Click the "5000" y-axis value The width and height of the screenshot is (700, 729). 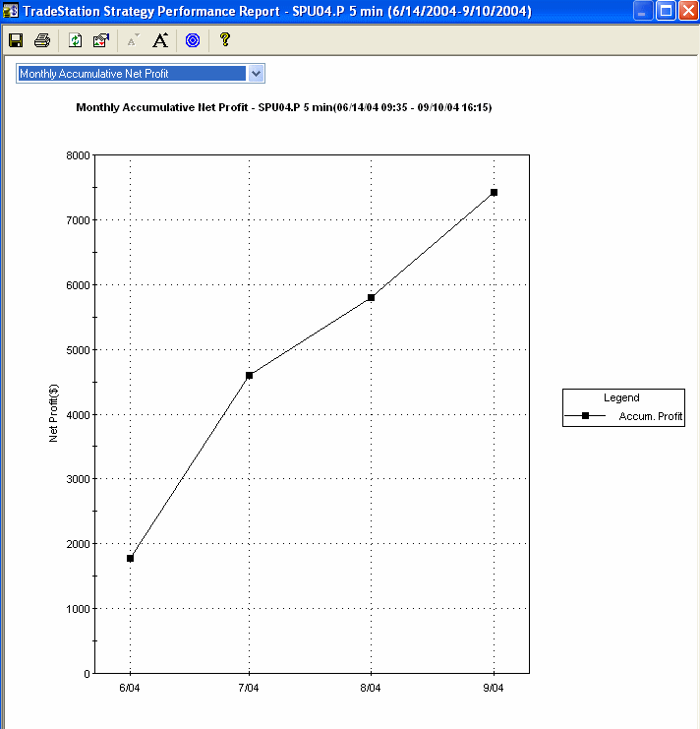click(x=78, y=350)
